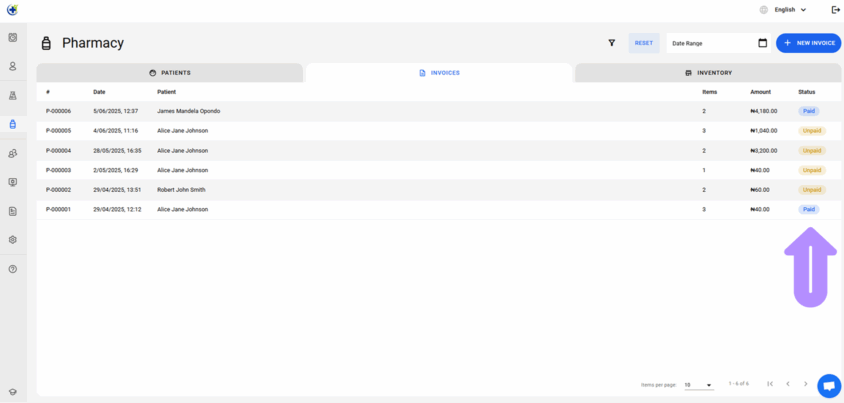Open the calendar icon in Date Range
The height and width of the screenshot is (403, 844).
(x=762, y=43)
